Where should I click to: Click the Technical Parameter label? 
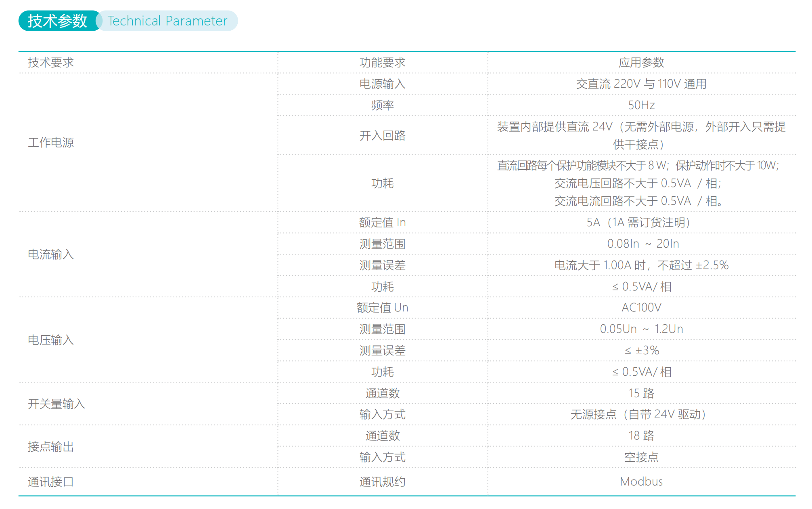pos(167,21)
